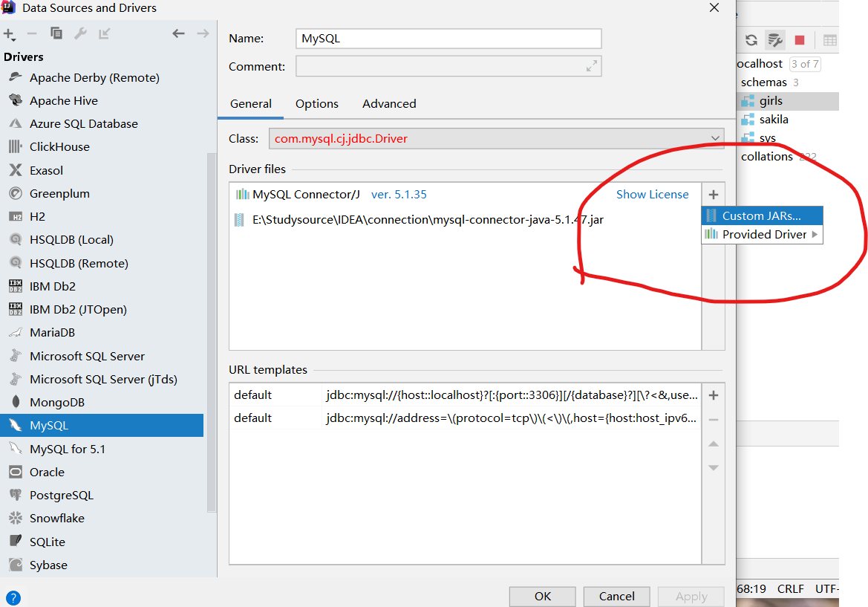Open the Advanced tab

click(x=388, y=103)
